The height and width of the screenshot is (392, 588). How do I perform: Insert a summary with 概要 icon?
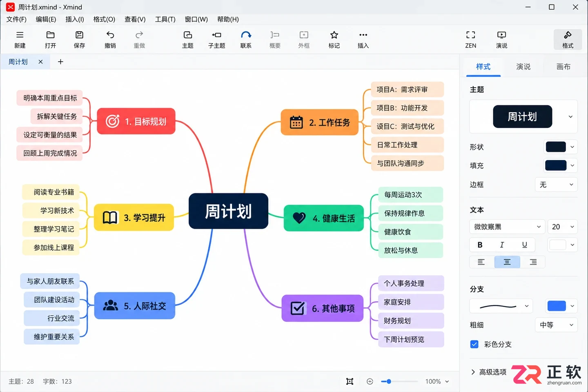275,35
